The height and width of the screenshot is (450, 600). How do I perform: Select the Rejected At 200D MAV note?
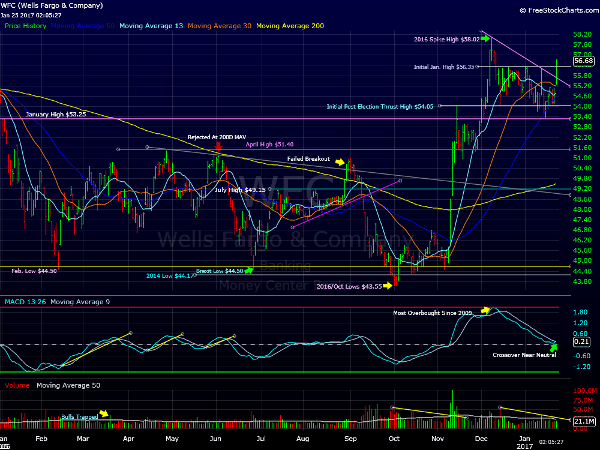[x=217, y=137]
